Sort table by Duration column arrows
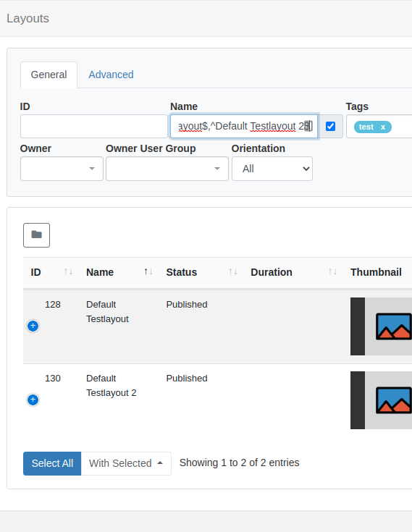Viewport: 412px width, 532px height. (x=332, y=271)
